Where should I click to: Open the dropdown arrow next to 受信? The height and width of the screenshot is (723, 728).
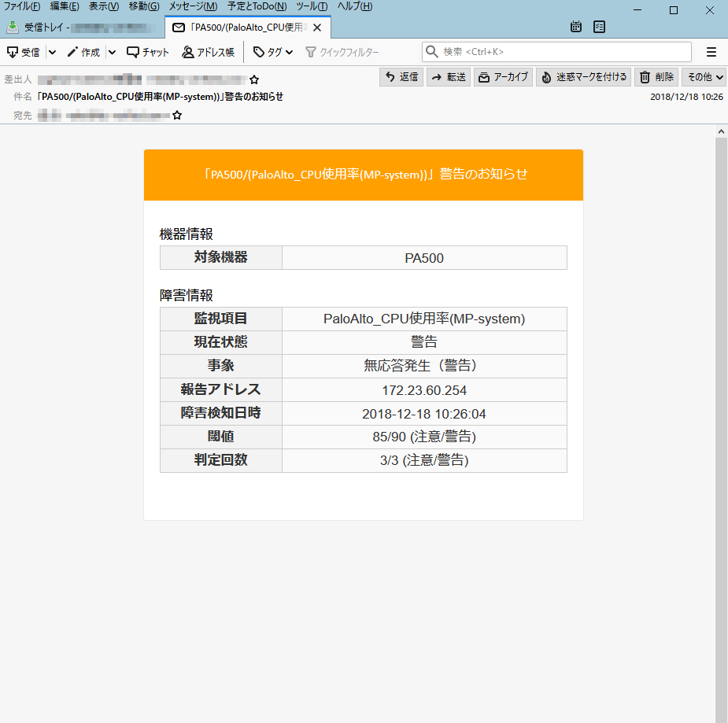click(53, 52)
